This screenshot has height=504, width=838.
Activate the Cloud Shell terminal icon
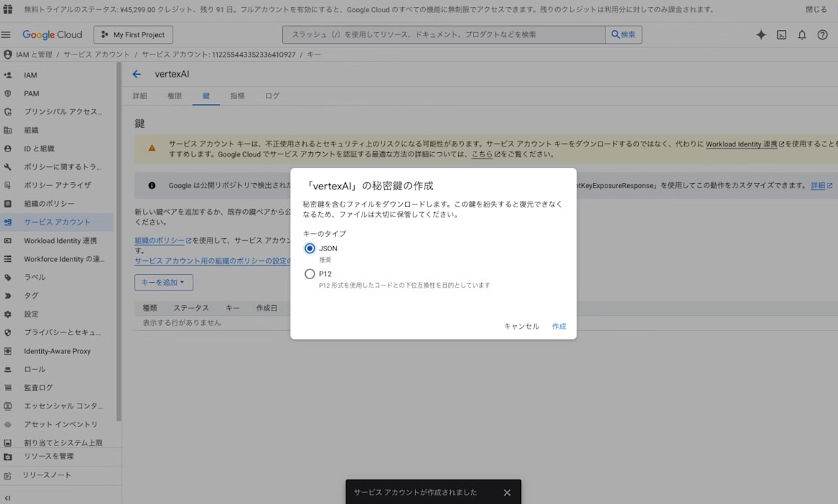click(x=782, y=34)
